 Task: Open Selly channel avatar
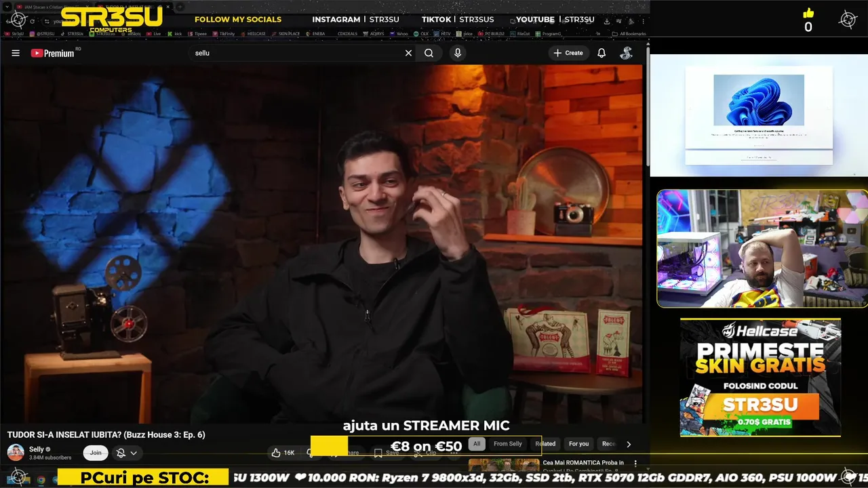tap(16, 452)
